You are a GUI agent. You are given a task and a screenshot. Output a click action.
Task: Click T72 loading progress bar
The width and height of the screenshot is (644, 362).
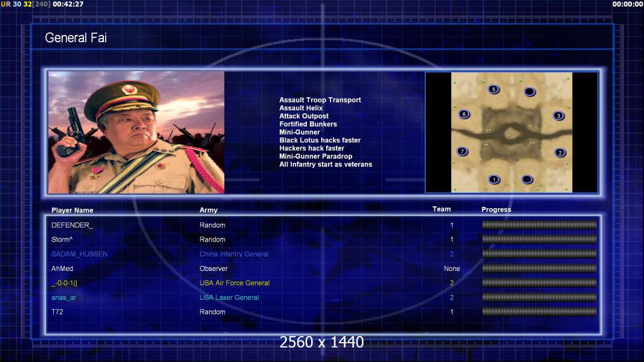[539, 312]
